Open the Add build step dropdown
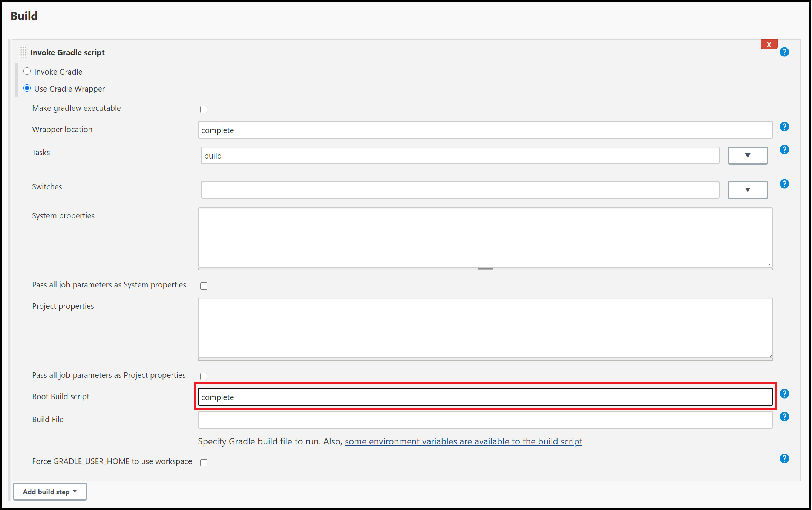 coord(49,492)
